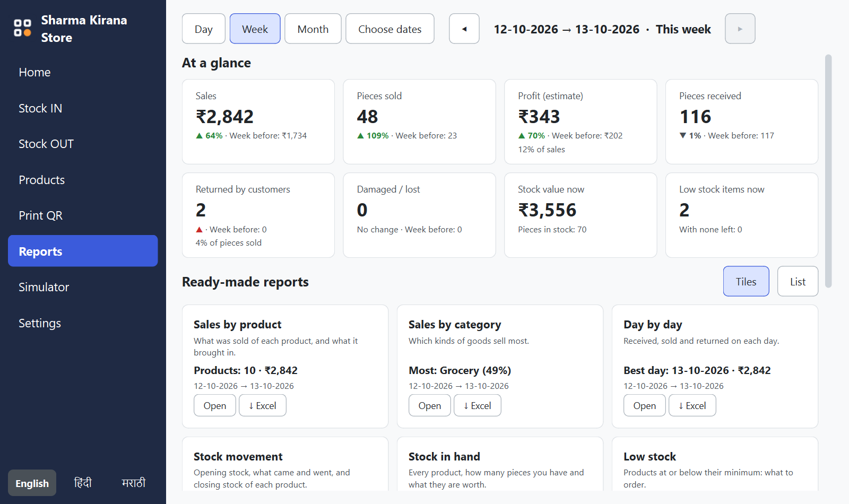Click 'With none left: 0' text
This screenshot has width=849, height=504.
point(711,229)
